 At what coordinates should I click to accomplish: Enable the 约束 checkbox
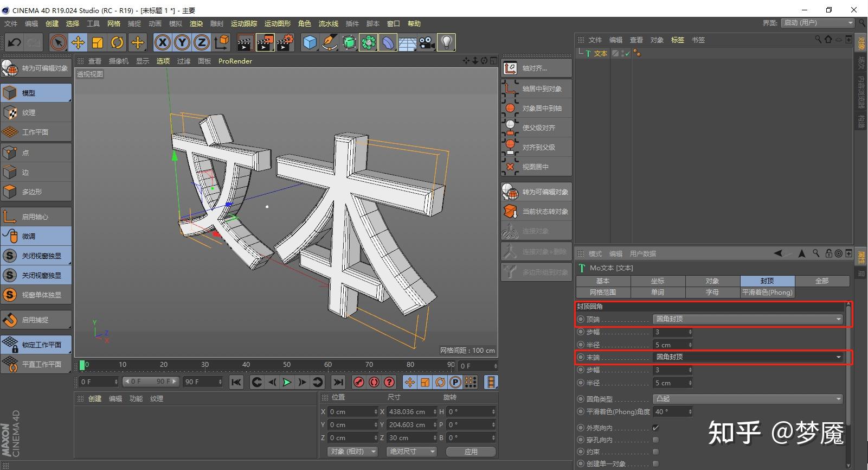(655, 452)
